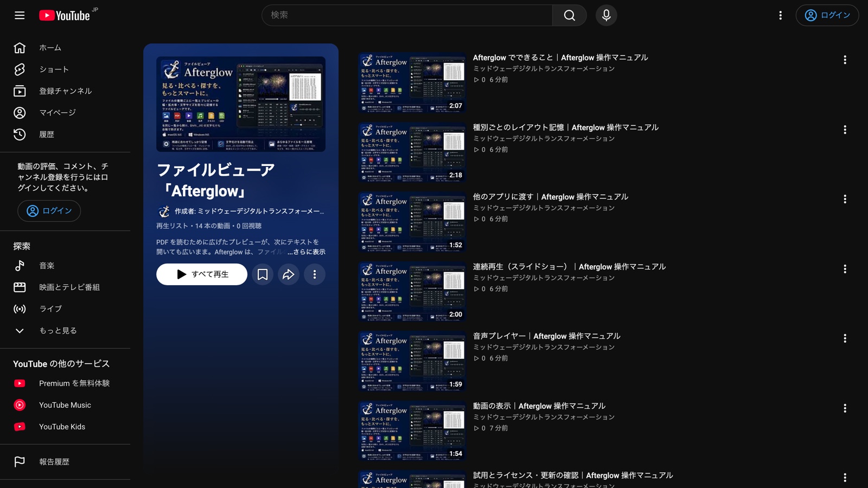
Task: Open 映画とテレビ番組 in sidebar
Action: [x=65, y=287]
